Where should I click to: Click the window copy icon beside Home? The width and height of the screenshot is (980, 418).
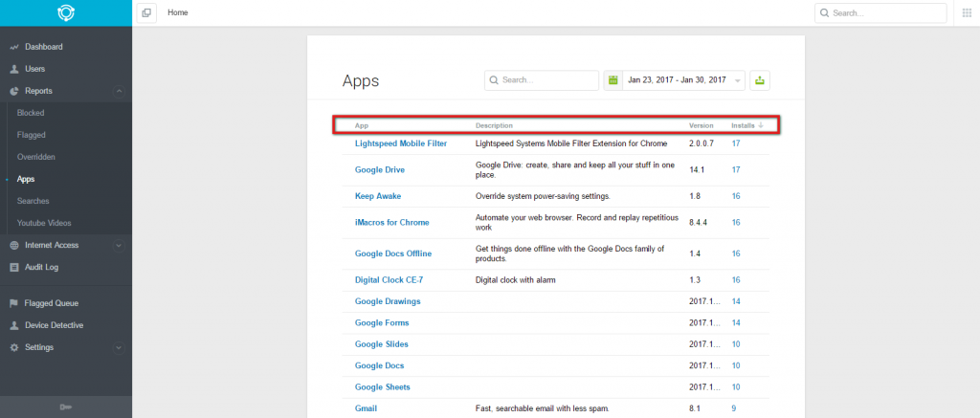[x=146, y=12]
